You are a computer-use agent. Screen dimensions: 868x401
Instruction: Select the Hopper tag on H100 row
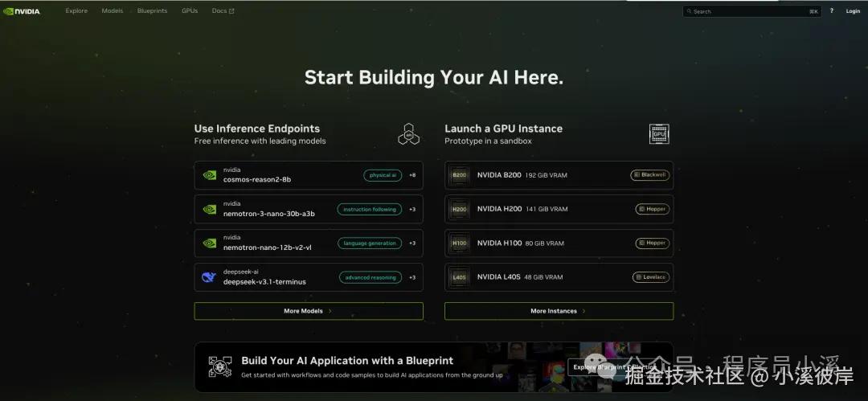652,243
